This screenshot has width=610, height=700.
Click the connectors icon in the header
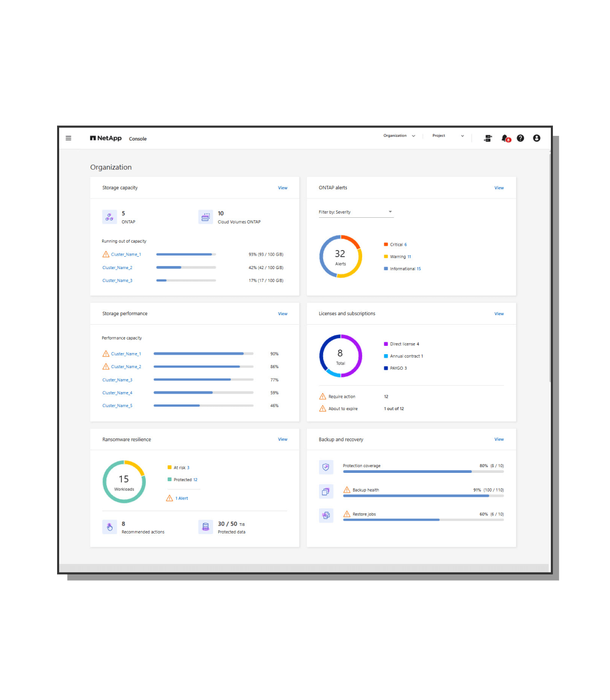488,138
